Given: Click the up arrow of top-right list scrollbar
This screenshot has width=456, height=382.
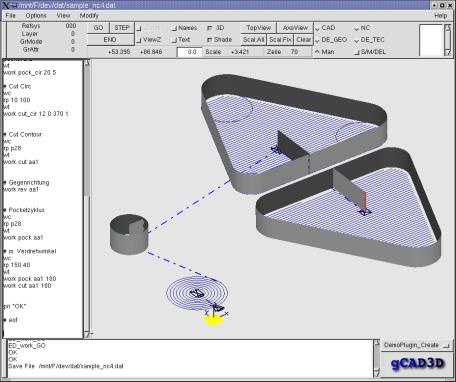Looking at the screenshot, I should [448, 28].
